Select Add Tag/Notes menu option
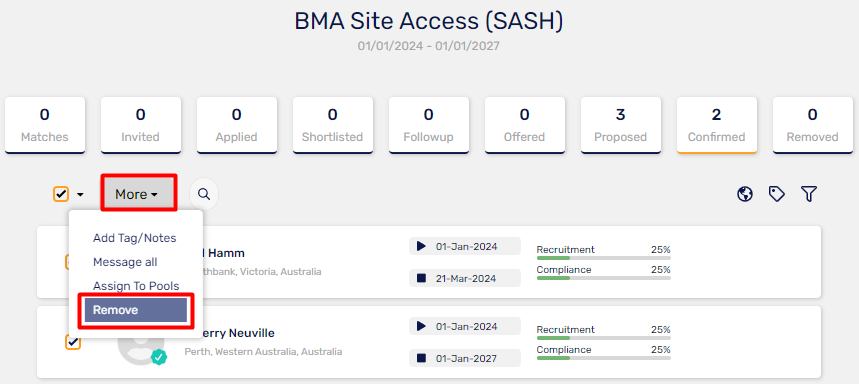This screenshot has width=859, height=384. (x=135, y=238)
